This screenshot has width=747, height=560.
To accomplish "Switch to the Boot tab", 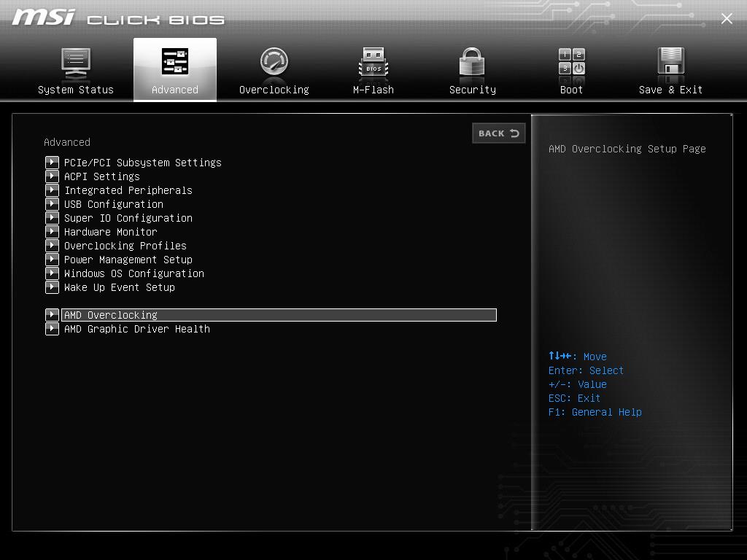I will pos(571,69).
